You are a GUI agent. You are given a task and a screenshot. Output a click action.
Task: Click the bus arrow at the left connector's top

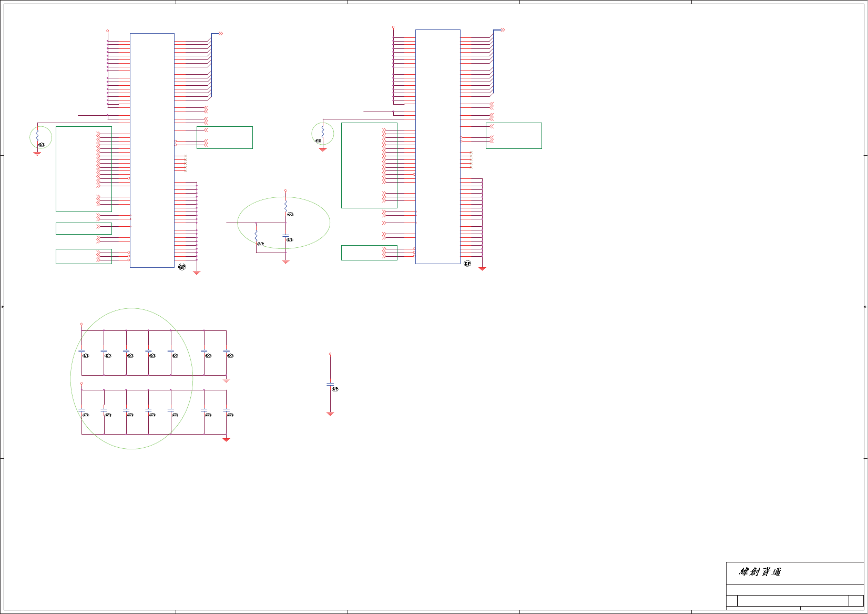(x=221, y=34)
